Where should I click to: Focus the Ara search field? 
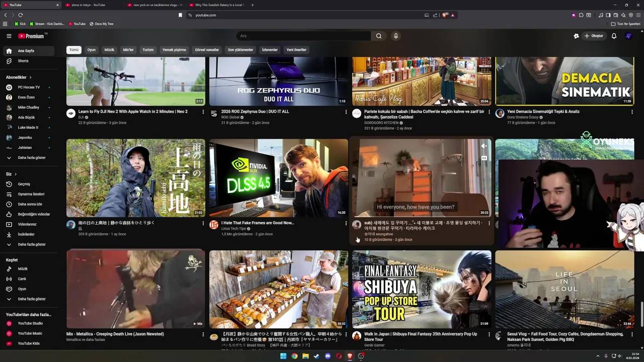[x=303, y=36]
